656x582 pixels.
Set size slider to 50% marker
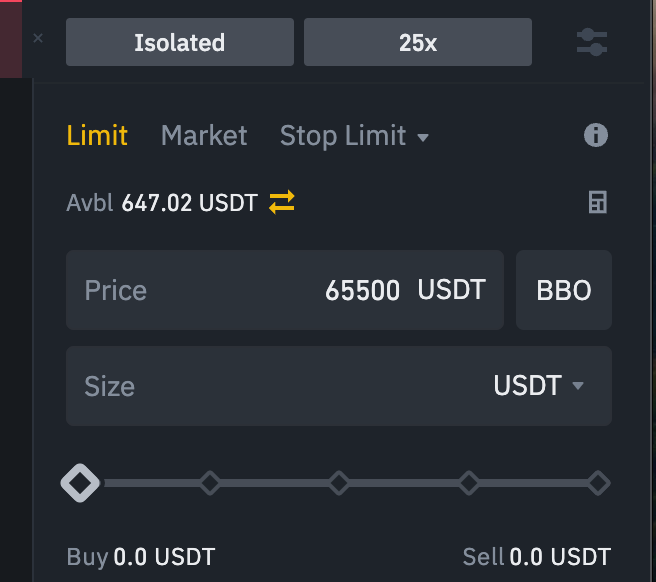coord(339,483)
